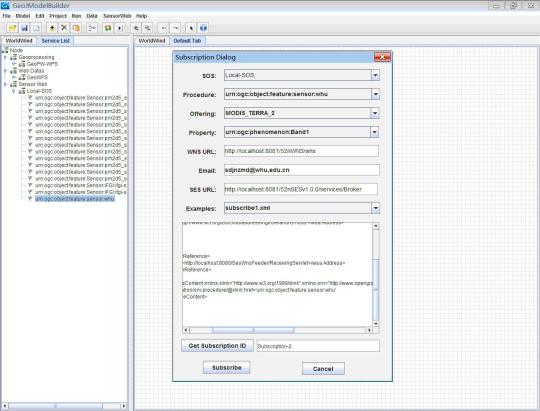This screenshot has width=540, height=411.
Task: Open the Data menu
Action: [x=92, y=16]
